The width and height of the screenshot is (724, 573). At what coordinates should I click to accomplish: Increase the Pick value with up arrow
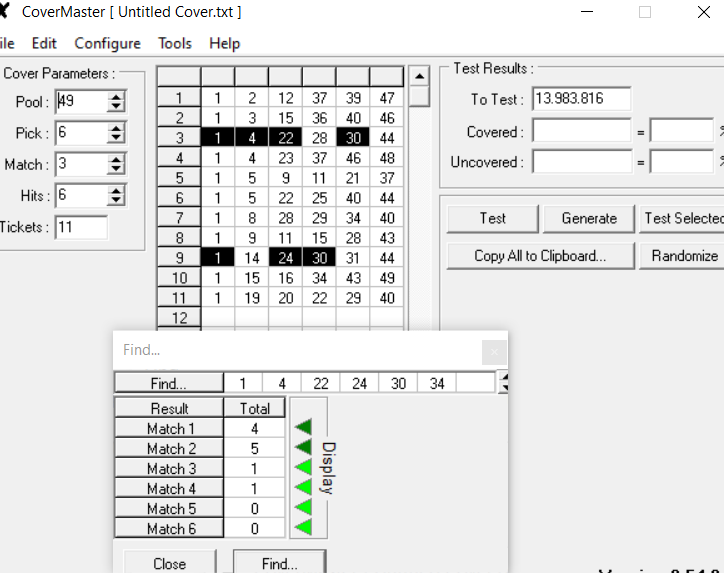pyautogui.click(x=116, y=128)
